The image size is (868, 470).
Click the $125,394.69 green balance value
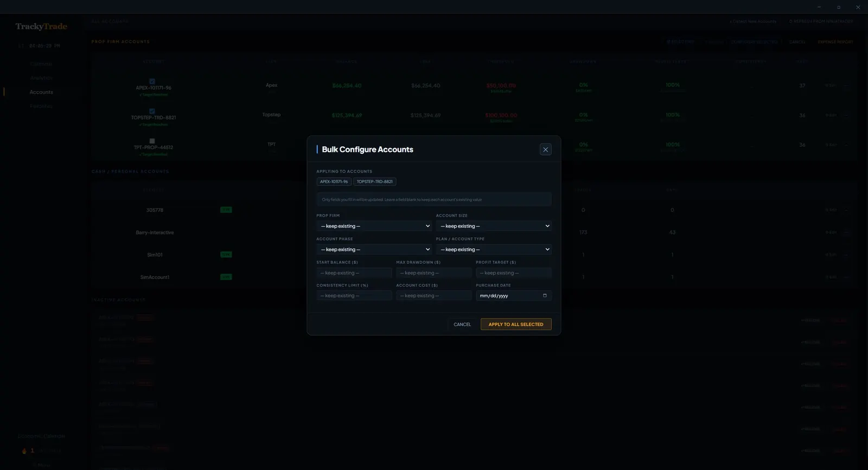click(x=347, y=116)
